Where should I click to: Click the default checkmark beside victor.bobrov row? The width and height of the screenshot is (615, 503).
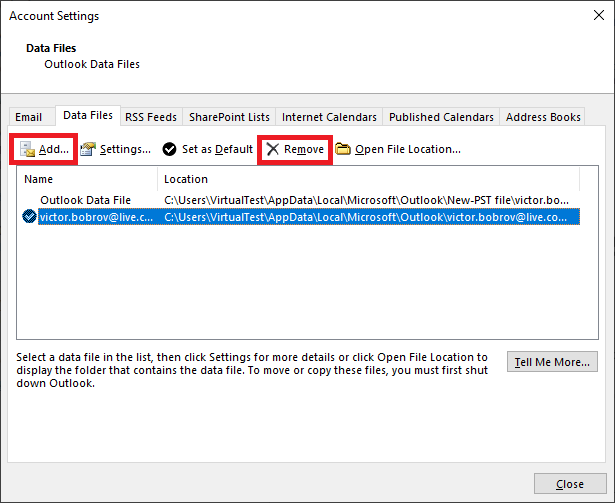click(x=29, y=217)
